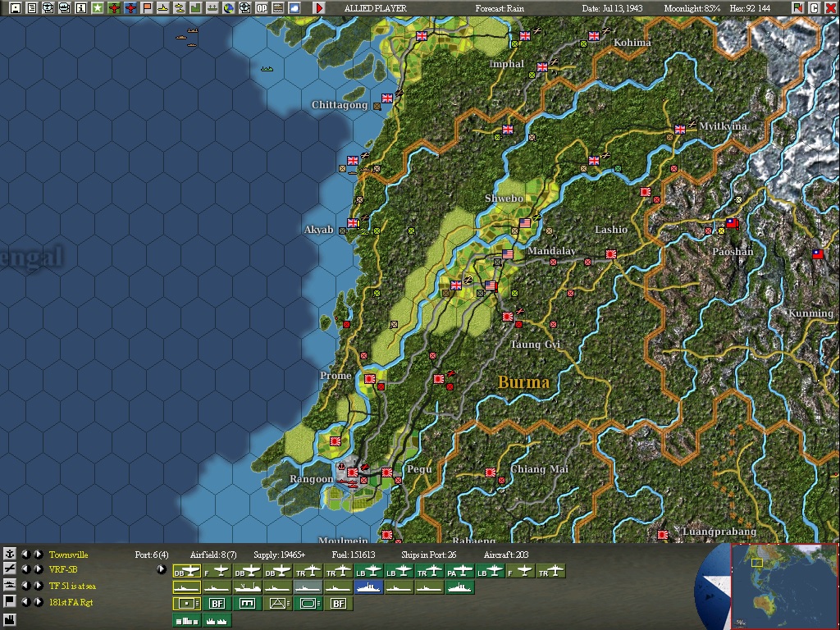
Task: Select the PA patrol aircraft group
Action: [459, 572]
